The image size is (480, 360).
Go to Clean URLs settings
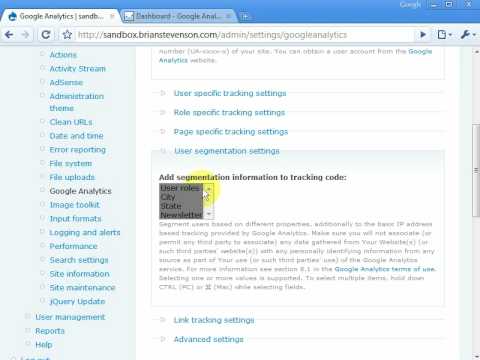pos(71,122)
